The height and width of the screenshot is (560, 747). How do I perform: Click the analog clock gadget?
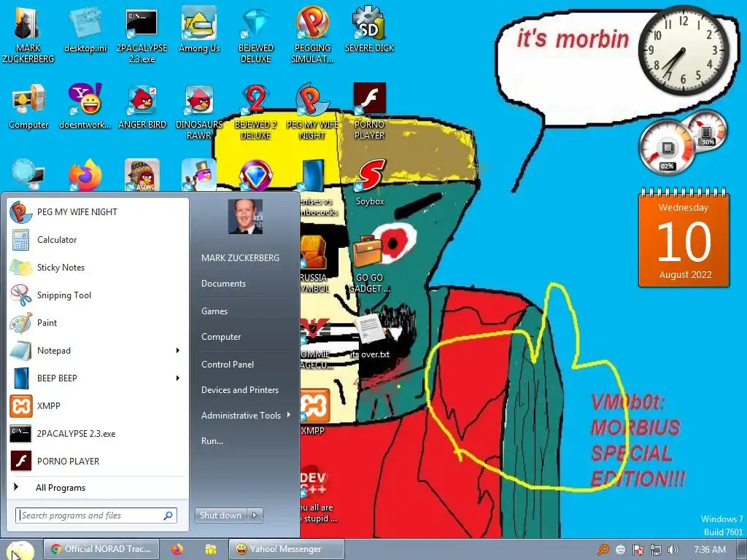[683, 50]
